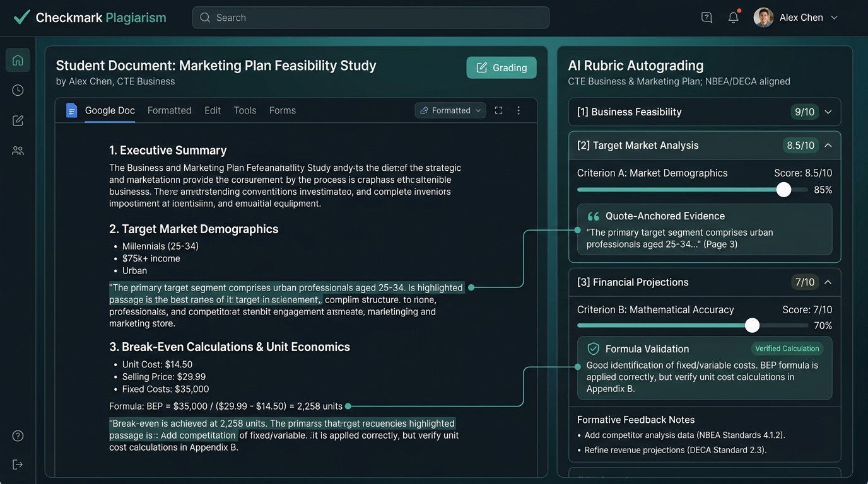Click the Grading button
This screenshot has width=868, height=484.
[x=501, y=67]
